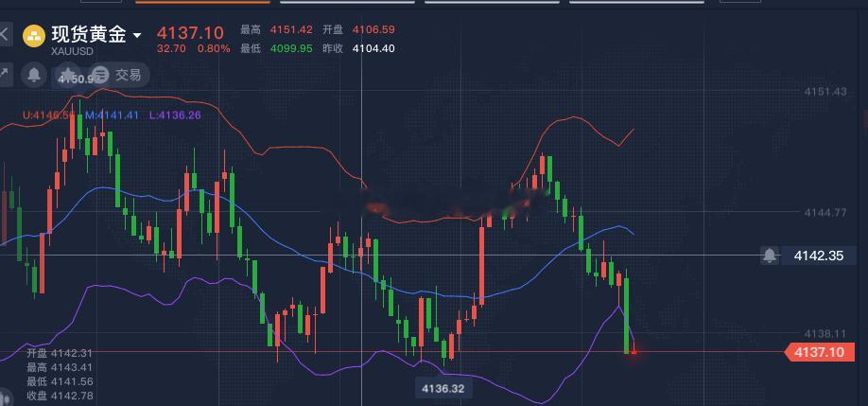Click the gold bars XAUUSD icon

point(34,36)
